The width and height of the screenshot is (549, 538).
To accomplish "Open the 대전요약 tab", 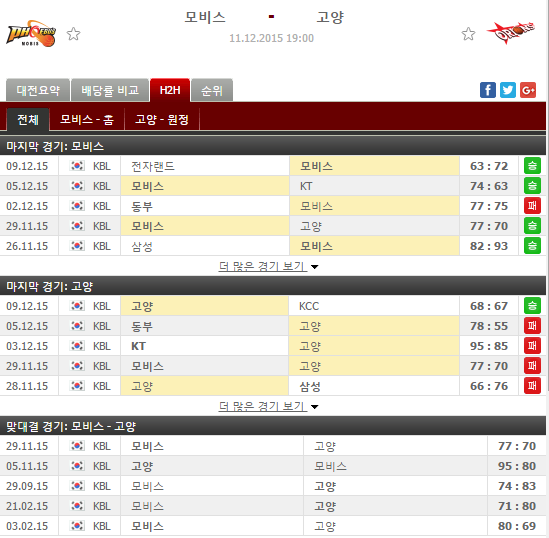I will click(38, 90).
